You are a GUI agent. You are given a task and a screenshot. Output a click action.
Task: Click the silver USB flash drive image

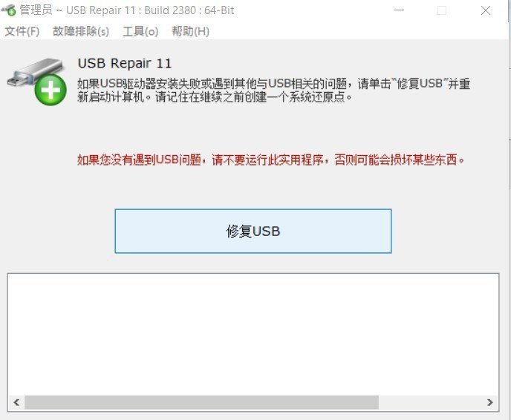coord(34,73)
